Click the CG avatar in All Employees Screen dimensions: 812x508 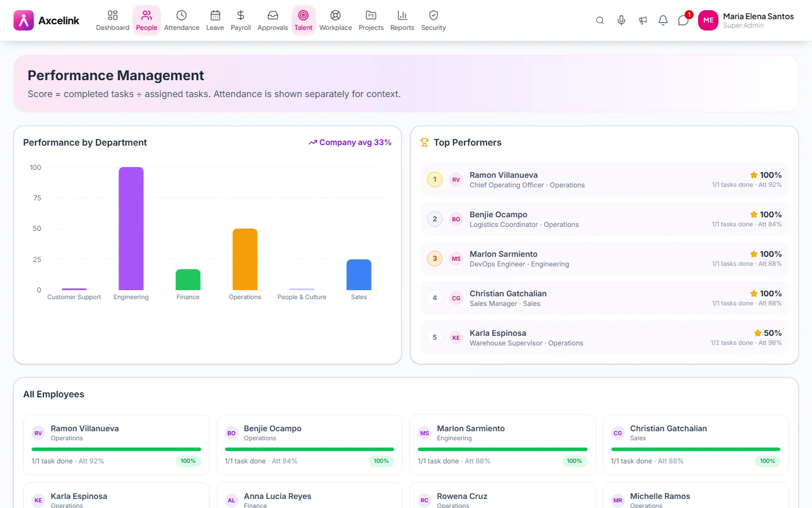(618, 433)
